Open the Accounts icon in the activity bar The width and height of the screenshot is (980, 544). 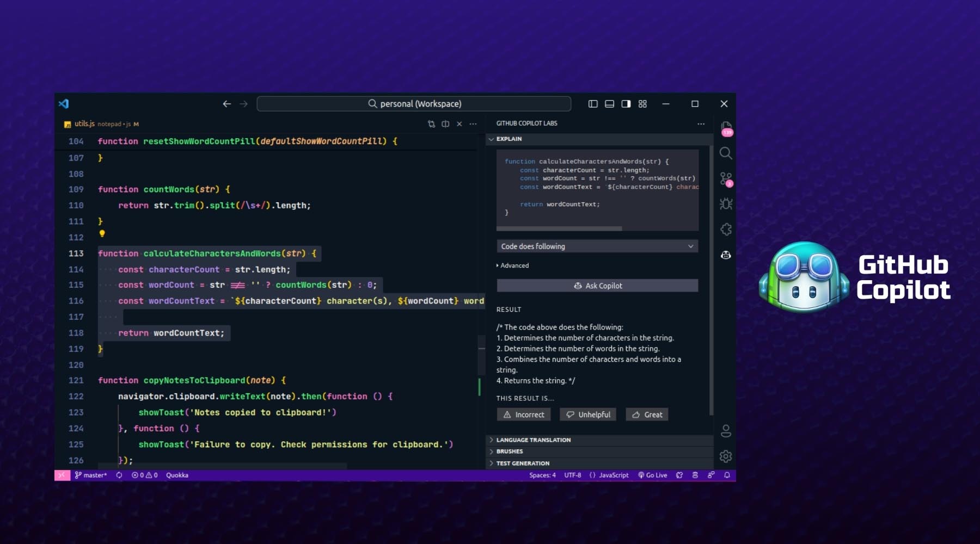[726, 431]
